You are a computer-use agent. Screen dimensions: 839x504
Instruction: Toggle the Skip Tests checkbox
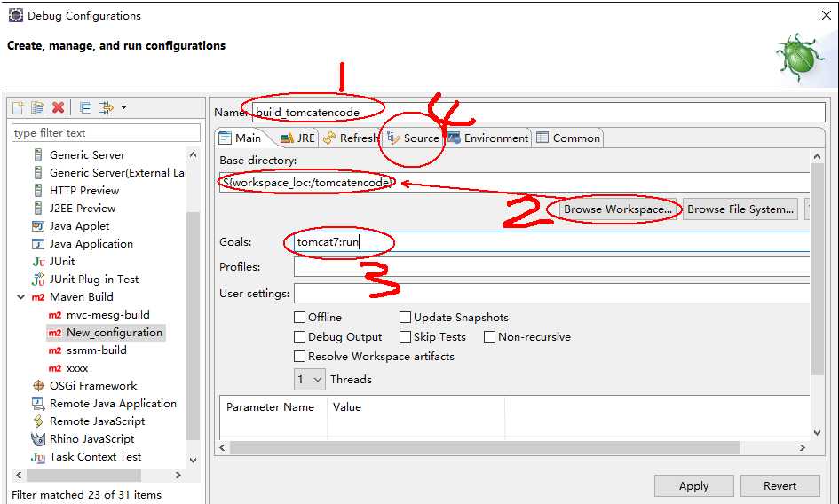point(405,337)
